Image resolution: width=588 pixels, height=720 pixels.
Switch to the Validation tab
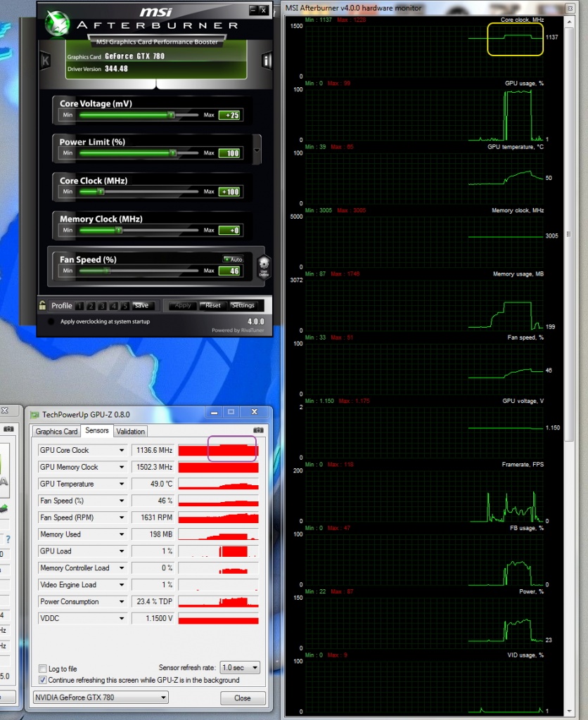coord(130,431)
